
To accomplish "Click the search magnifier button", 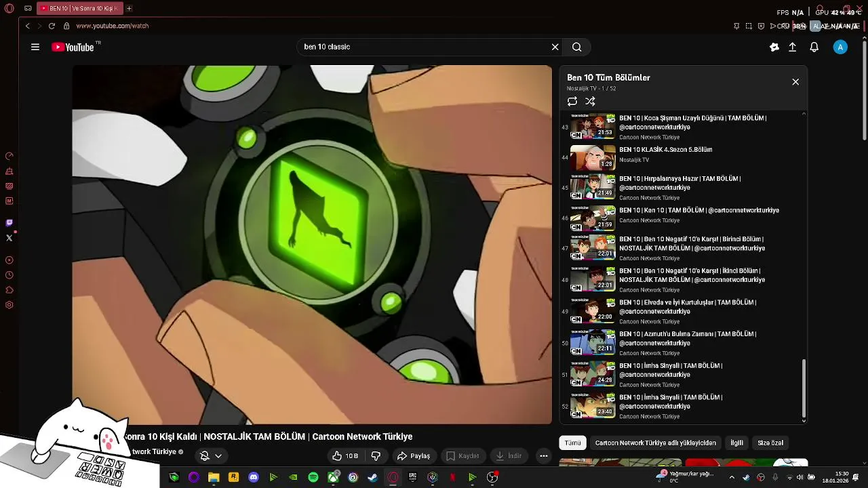I will pos(577,47).
